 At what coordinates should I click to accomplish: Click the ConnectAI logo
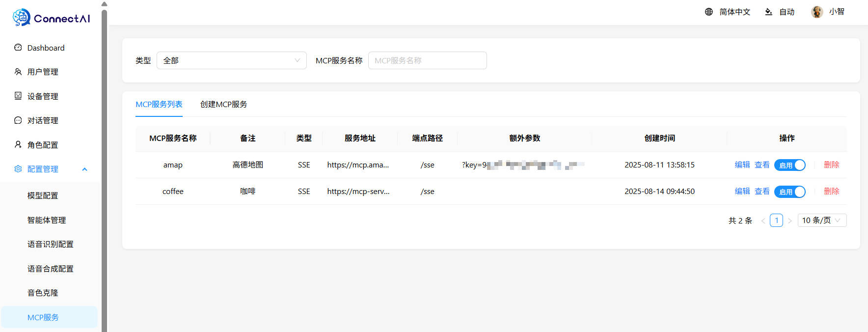tap(51, 18)
